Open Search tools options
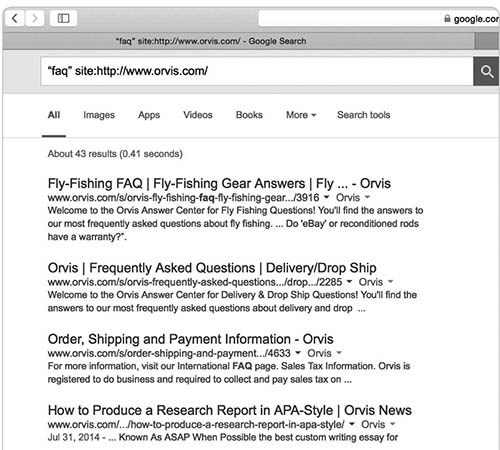Viewport: 500px width, 450px height. [363, 115]
